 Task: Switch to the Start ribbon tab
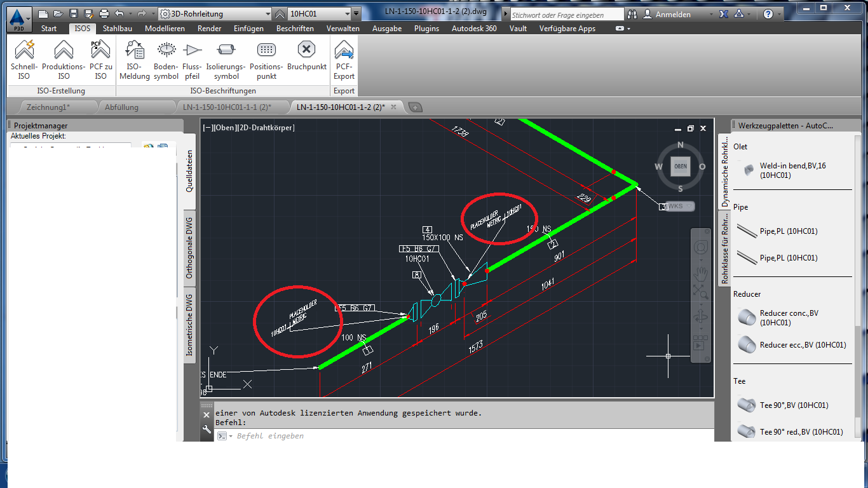pyautogui.click(x=49, y=29)
